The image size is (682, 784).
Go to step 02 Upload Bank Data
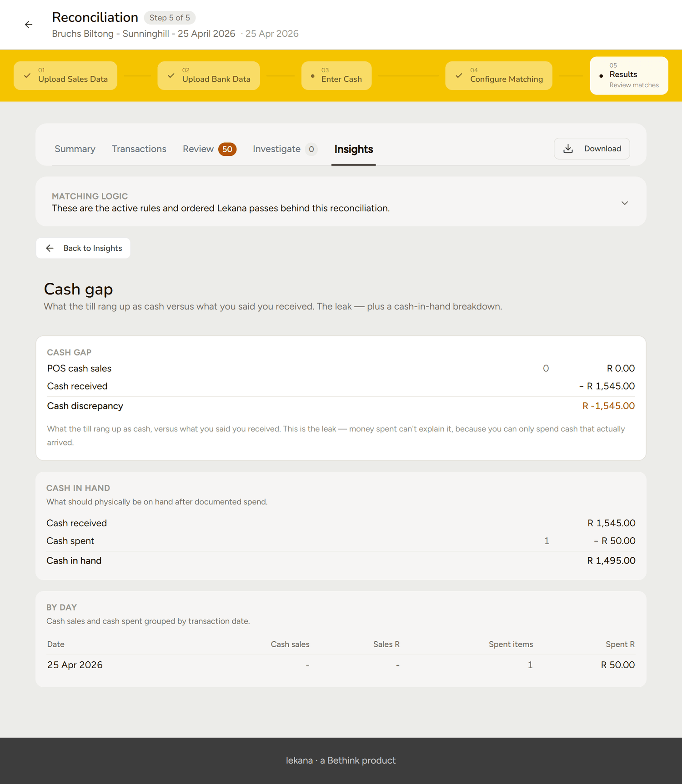(209, 75)
